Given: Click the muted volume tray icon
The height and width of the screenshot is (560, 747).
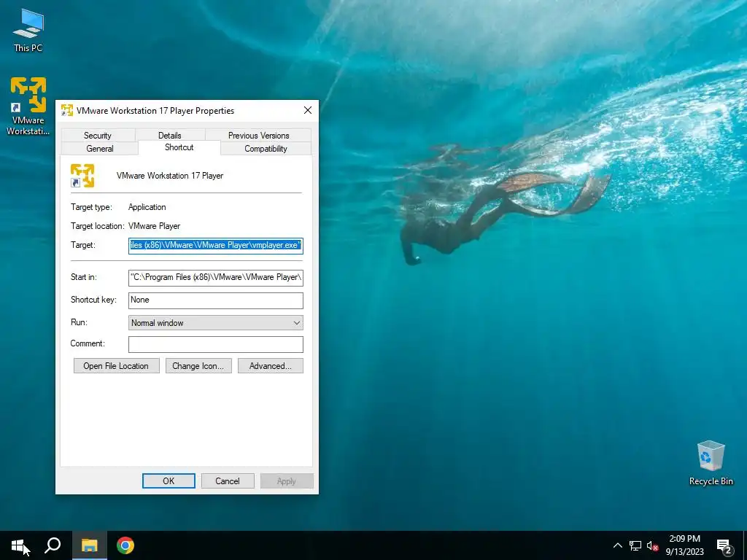Looking at the screenshot, I should tap(652, 545).
